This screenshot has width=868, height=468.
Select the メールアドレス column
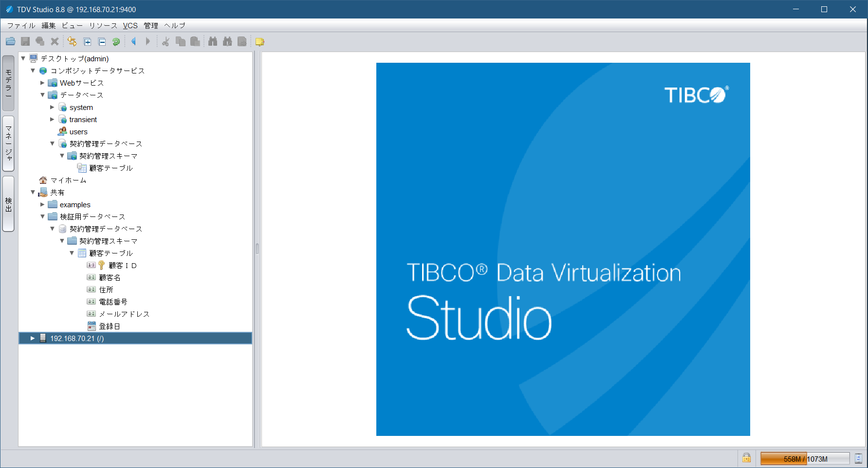click(x=124, y=314)
